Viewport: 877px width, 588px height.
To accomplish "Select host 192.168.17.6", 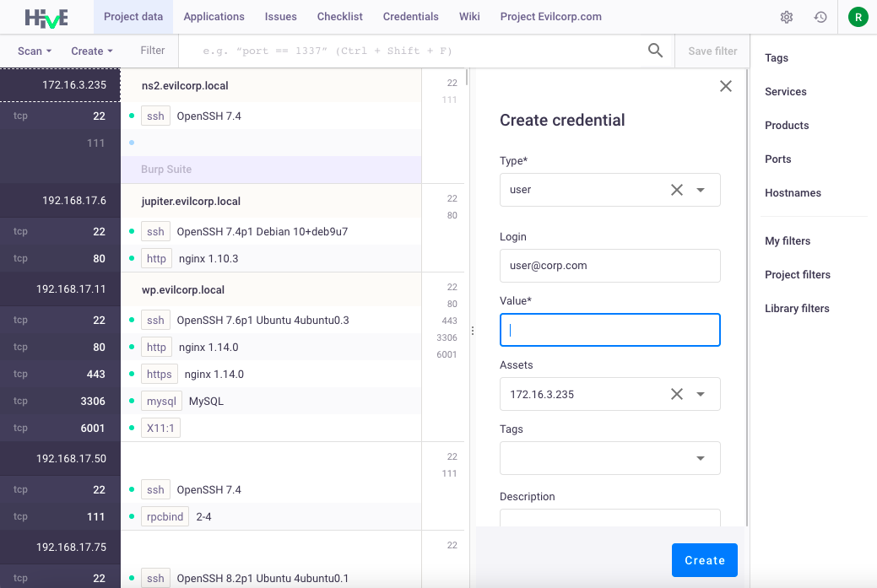I will coord(61,200).
